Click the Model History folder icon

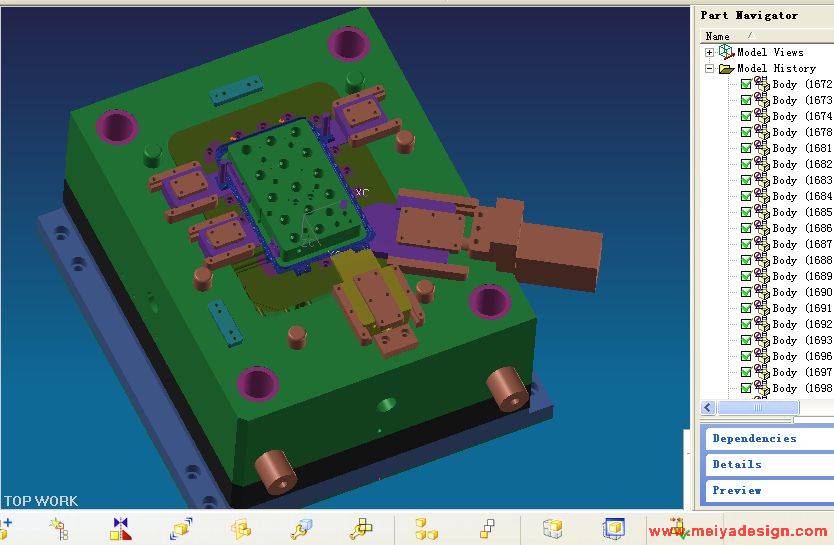pos(726,69)
